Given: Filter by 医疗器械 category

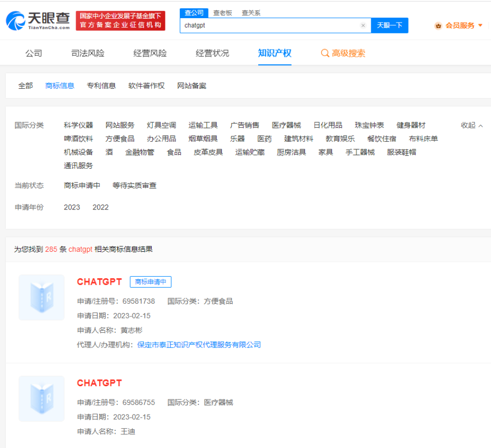Looking at the screenshot, I should [x=286, y=125].
